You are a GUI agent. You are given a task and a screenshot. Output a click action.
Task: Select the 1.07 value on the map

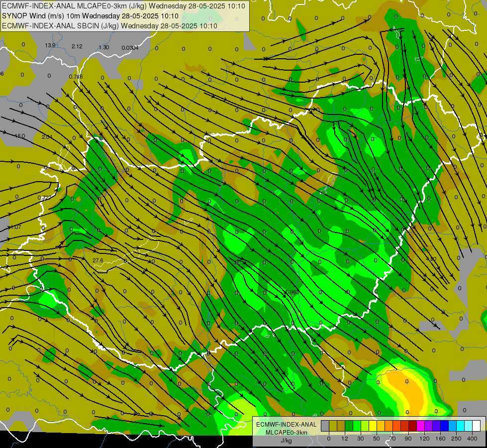tap(16, 227)
